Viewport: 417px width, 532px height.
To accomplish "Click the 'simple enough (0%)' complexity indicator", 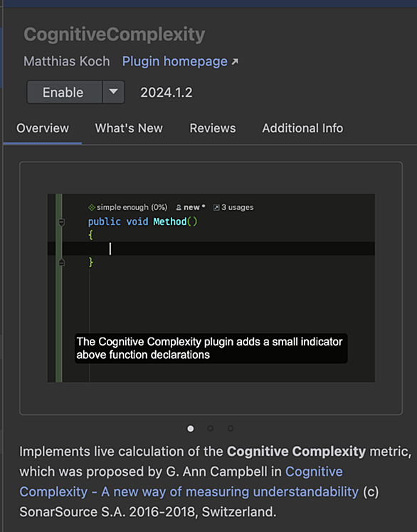I will point(132,207).
